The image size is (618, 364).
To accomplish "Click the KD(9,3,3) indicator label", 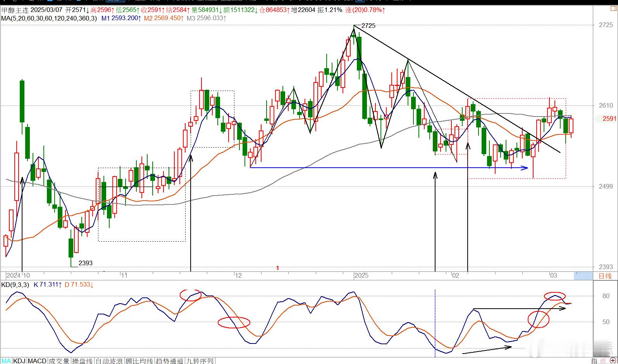I will (x=15, y=285).
